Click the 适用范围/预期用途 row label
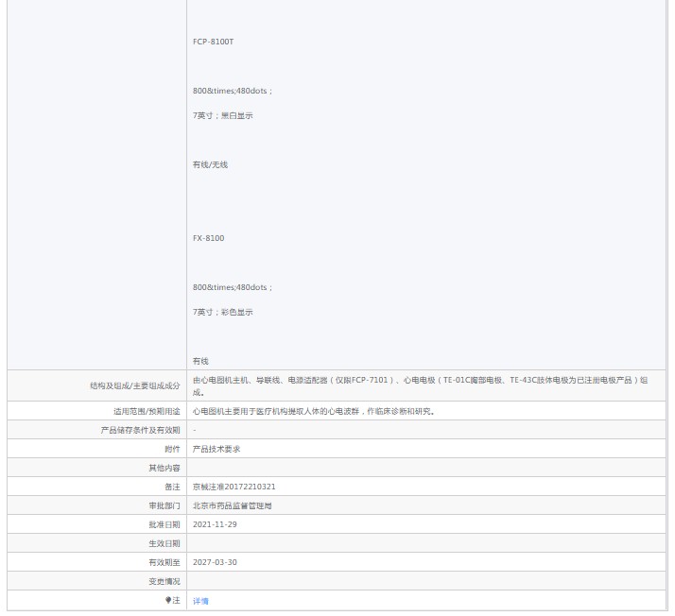This screenshot has height=616, width=675. pyautogui.click(x=140, y=411)
